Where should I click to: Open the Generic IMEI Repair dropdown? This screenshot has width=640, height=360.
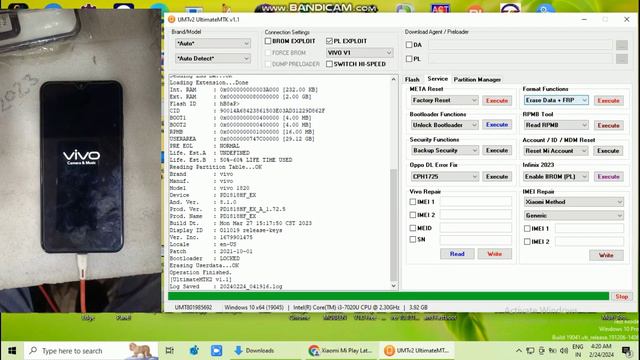coord(573,215)
